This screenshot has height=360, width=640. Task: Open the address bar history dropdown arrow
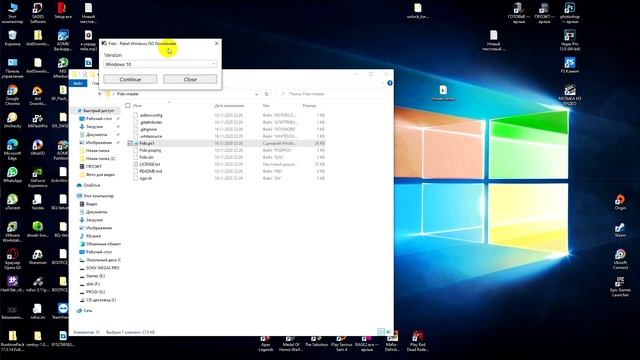(256, 94)
